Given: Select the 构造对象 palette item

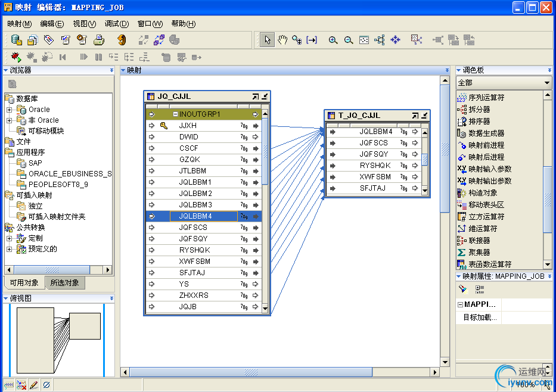Looking at the screenshot, I should 477,193.
